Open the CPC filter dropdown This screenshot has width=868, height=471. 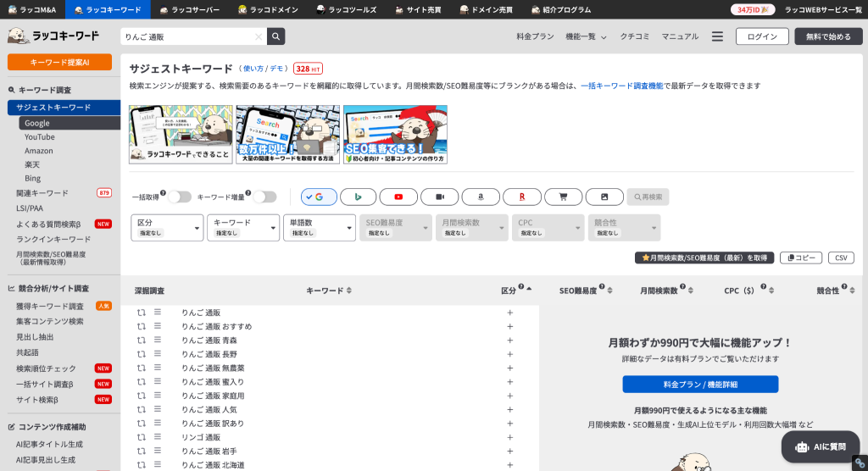click(548, 228)
